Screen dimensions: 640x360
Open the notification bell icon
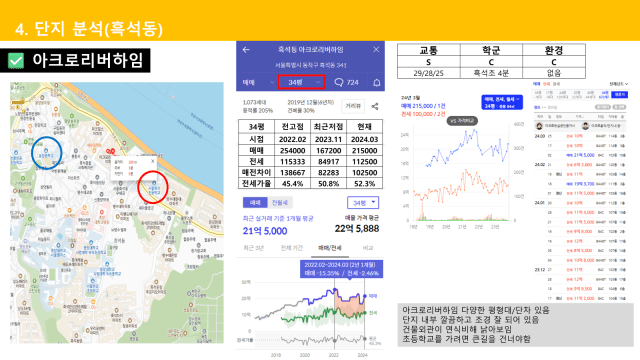(377, 83)
